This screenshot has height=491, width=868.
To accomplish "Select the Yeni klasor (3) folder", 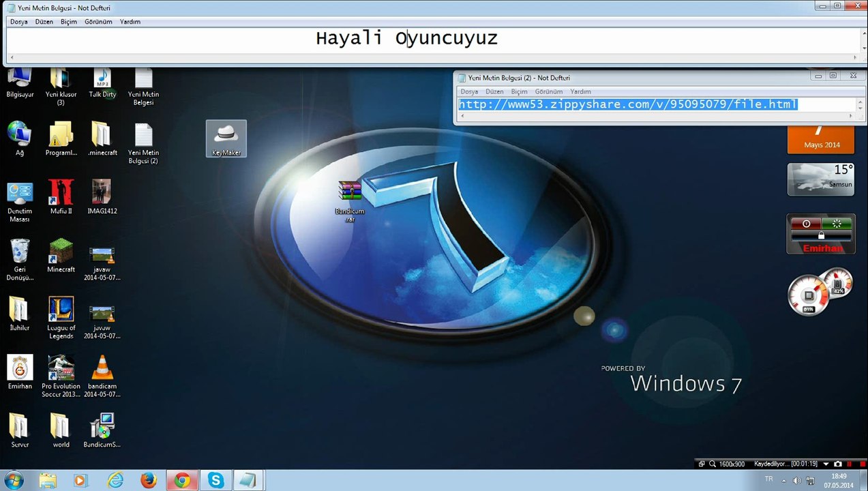I will point(61,87).
